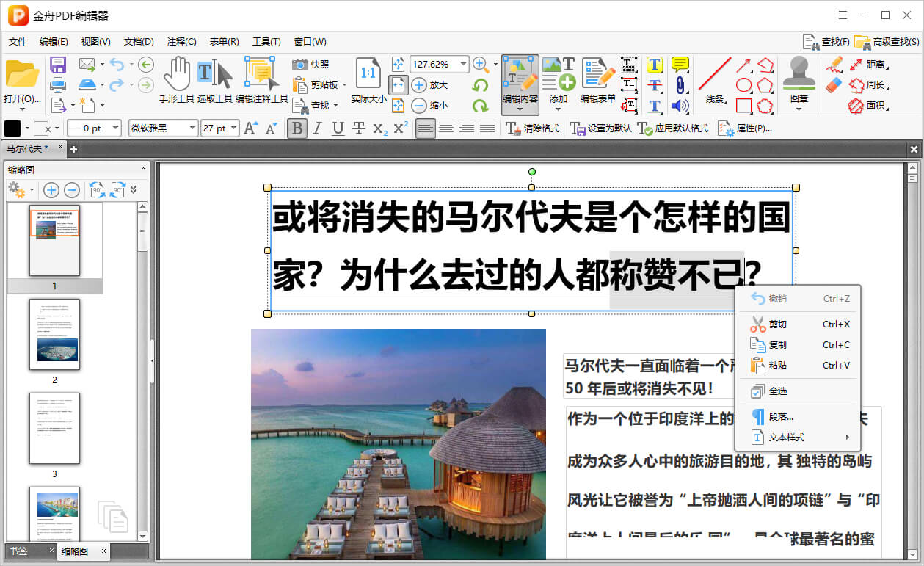
Task: Select page 2 thumbnail in sidebar
Action: (x=54, y=334)
